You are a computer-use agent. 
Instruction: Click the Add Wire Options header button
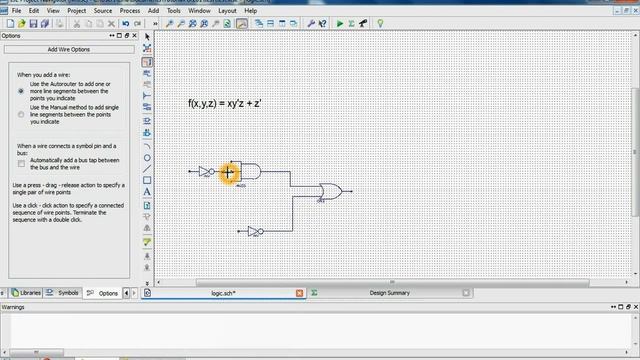(x=69, y=49)
